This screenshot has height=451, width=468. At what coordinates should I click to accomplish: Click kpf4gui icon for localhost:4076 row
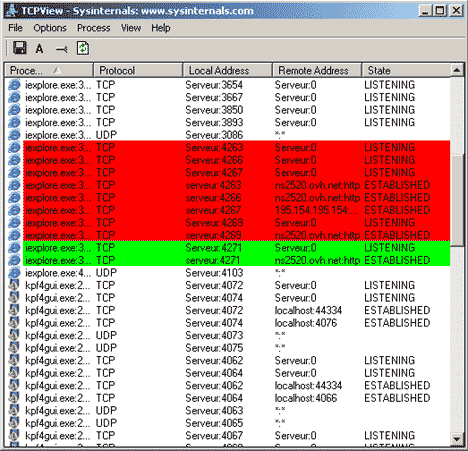tap(14, 323)
